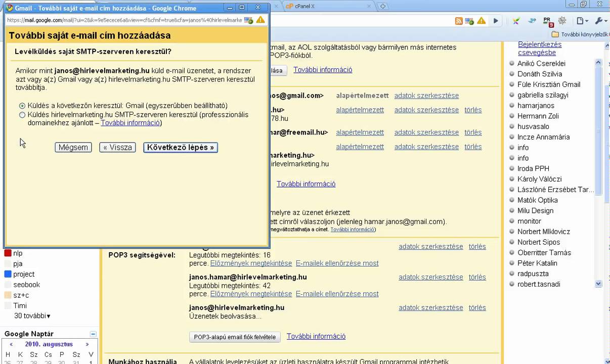This screenshot has width=610, height=364.
Task: Open the További információ link in the popup
Action: coord(130,123)
